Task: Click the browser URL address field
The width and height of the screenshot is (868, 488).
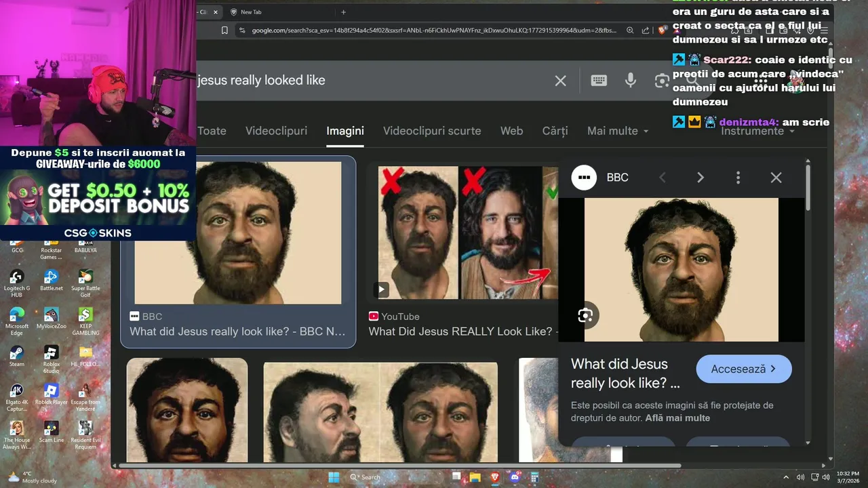Action: pyautogui.click(x=434, y=30)
